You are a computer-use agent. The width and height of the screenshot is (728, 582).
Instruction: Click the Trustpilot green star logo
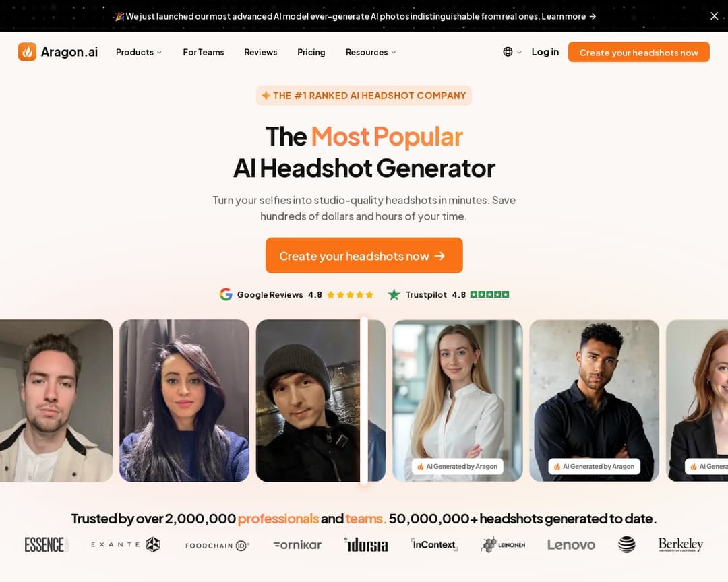pos(394,294)
